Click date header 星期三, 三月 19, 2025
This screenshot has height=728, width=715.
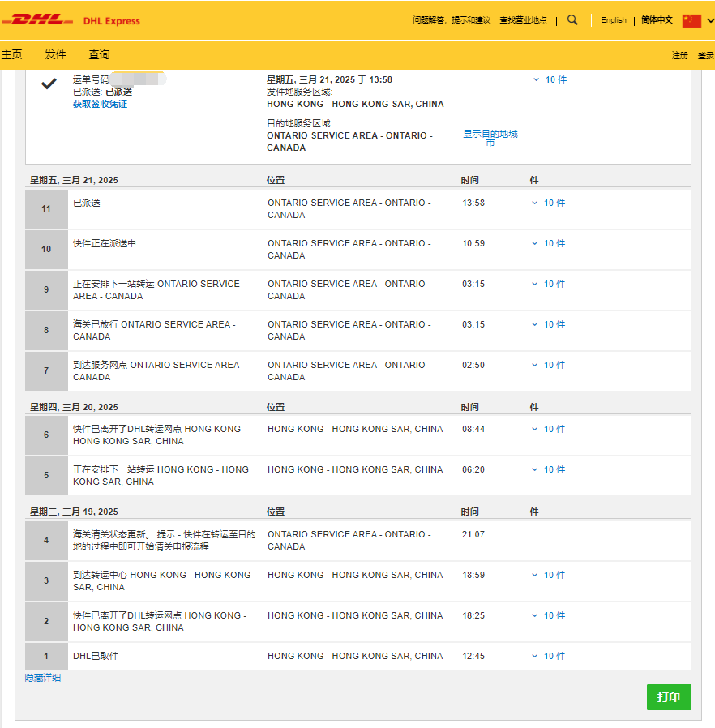click(x=74, y=512)
